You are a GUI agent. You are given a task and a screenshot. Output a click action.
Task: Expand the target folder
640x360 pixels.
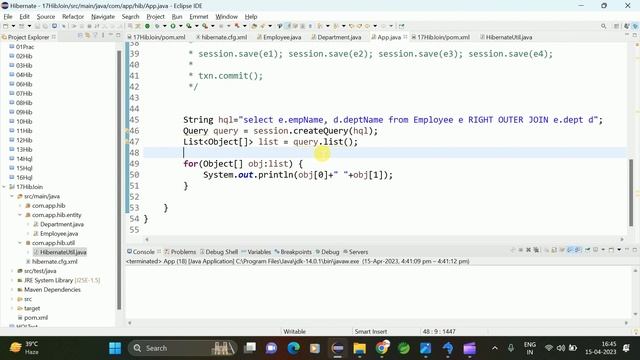pyautogui.click(x=12, y=309)
